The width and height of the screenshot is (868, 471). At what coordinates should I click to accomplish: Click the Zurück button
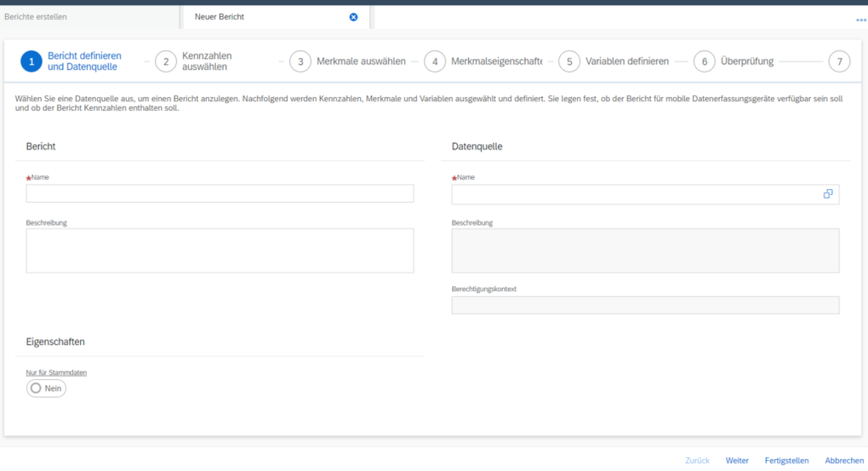pos(697,461)
